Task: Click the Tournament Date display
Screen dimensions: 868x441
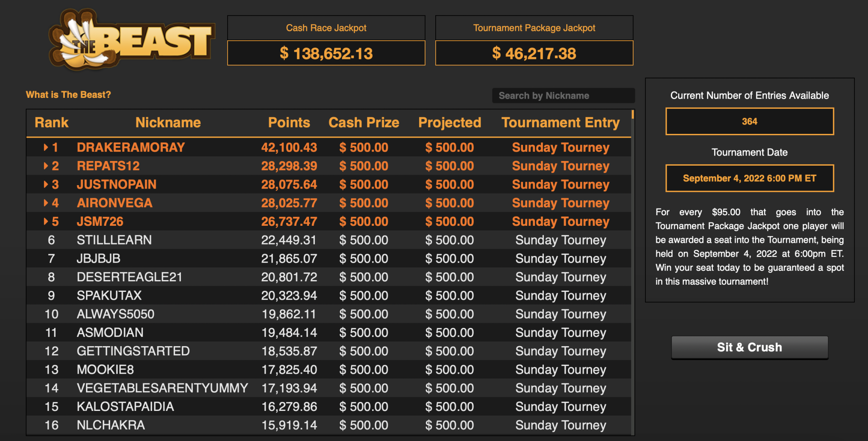Action: (x=749, y=178)
